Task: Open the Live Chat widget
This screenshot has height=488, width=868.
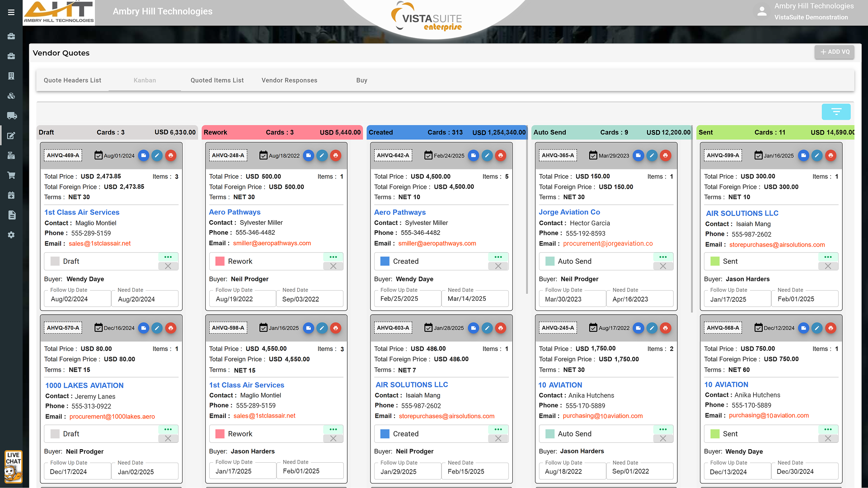Action: click(13, 466)
